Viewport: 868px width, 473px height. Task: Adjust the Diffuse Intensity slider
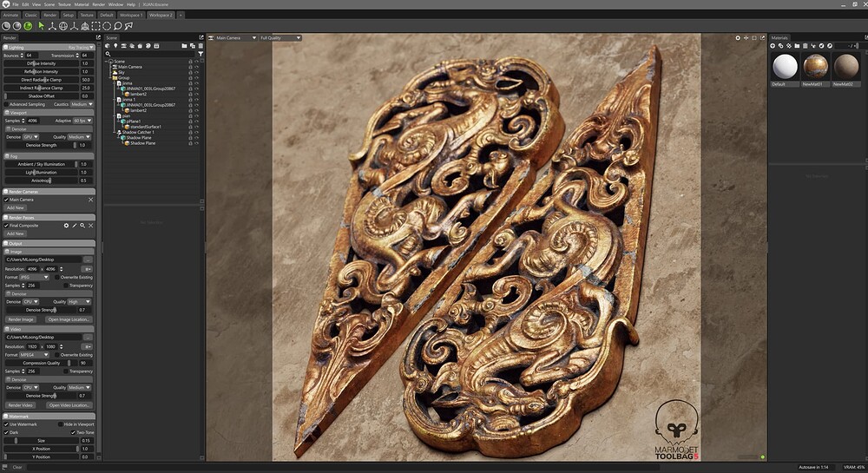pos(42,63)
